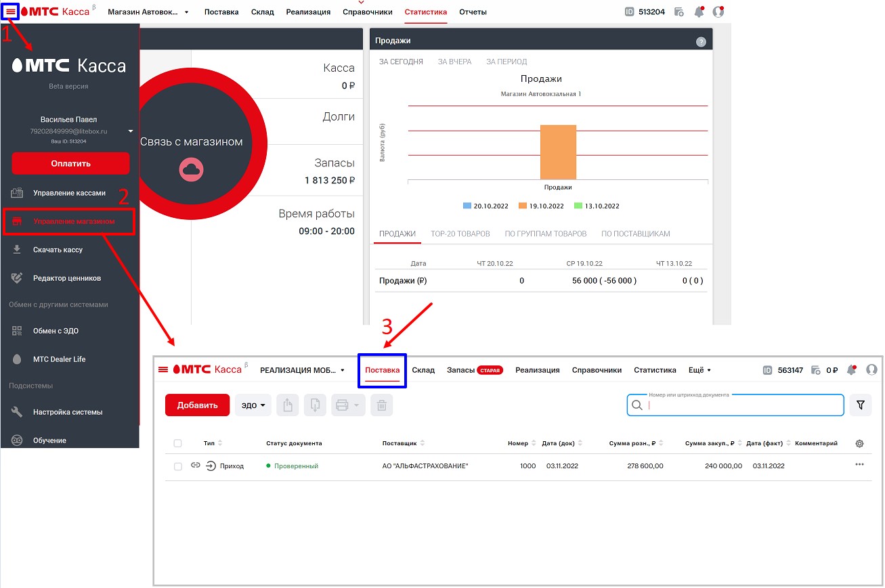Toggle green 13.10.2022 legend swatch

[x=578, y=206]
